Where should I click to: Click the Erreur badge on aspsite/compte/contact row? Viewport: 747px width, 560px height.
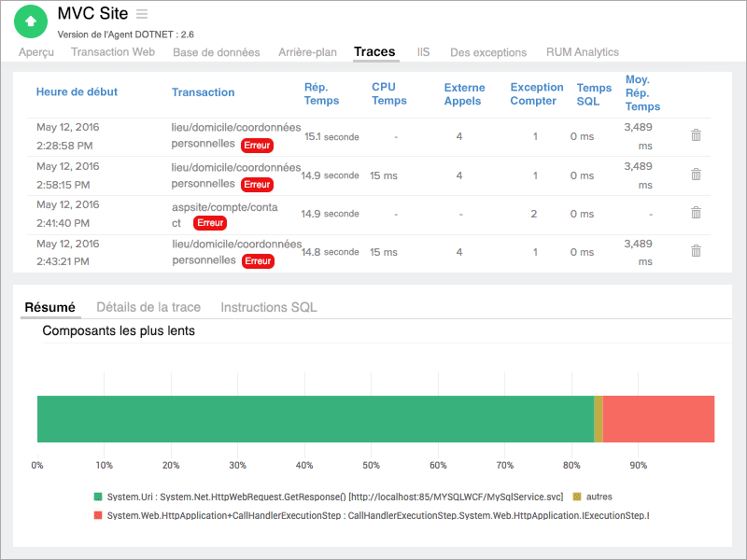[x=210, y=223]
